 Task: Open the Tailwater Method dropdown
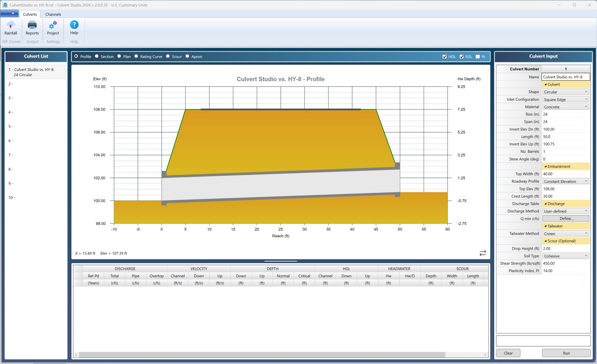point(566,233)
